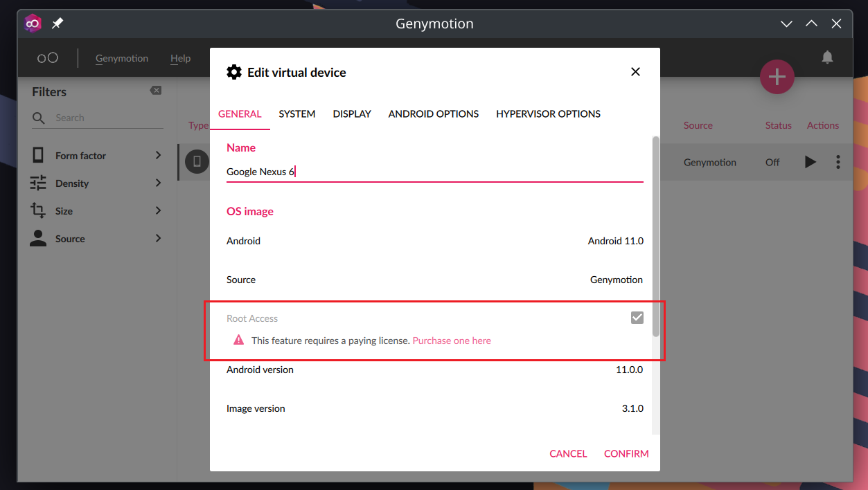Click the dialog vertical scrollbar
The image size is (868, 490).
pos(655,237)
